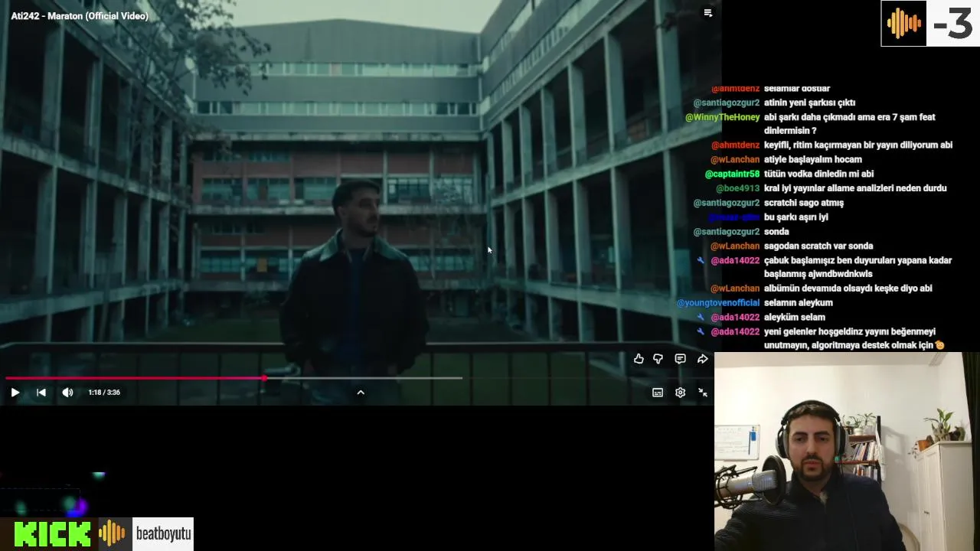Click waveform logo beside -3 counter
This screenshot has height=551, width=980.
pos(903,24)
